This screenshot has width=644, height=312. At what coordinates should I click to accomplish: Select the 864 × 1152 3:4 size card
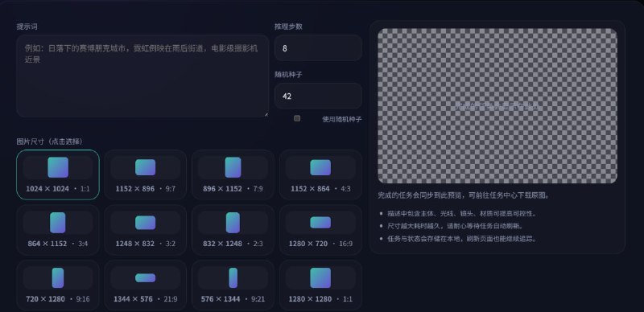(x=58, y=230)
